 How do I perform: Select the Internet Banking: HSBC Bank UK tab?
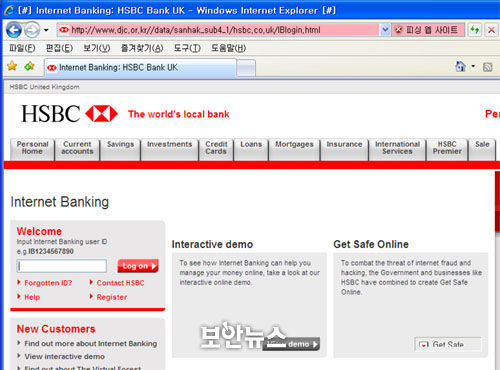tap(140, 68)
